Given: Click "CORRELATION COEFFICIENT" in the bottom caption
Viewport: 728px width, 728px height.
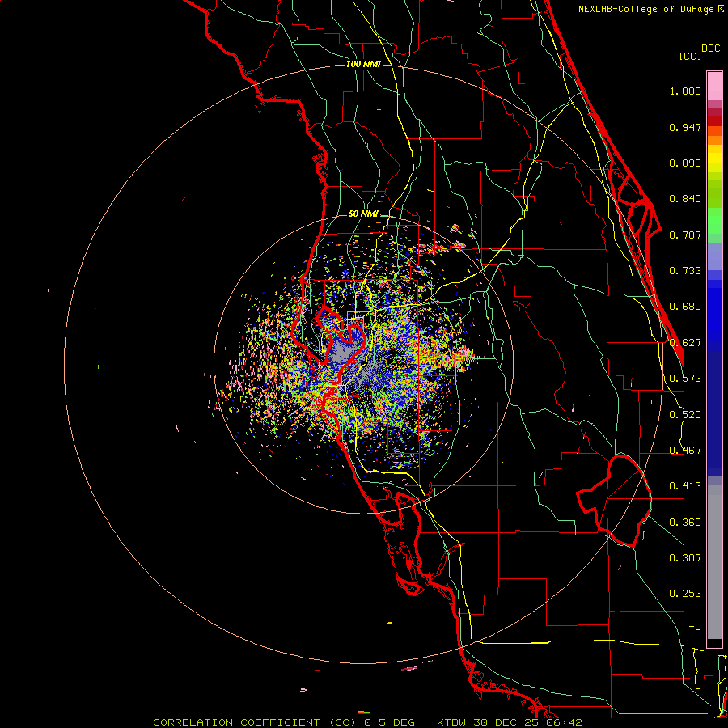Looking at the screenshot, I should (236, 722).
